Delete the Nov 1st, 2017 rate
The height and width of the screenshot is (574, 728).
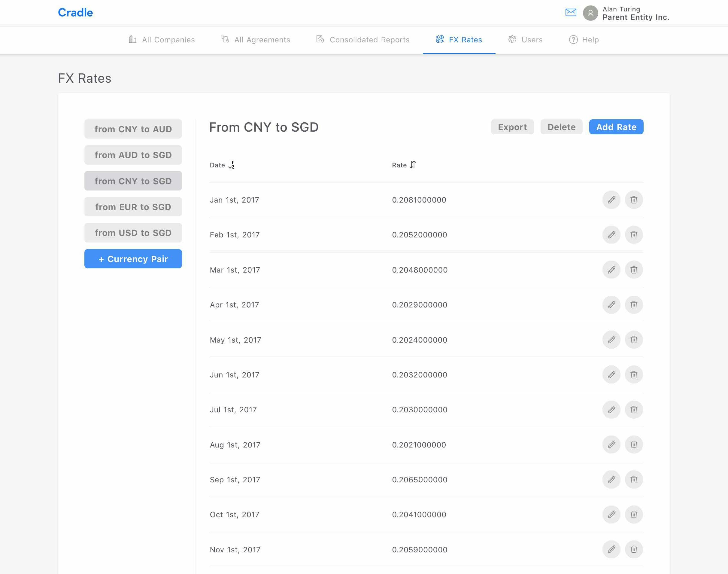pos(634,549)
